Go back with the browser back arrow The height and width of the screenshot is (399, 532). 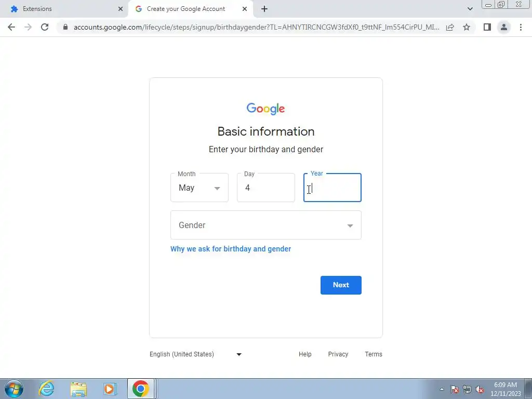pos(11,27)
